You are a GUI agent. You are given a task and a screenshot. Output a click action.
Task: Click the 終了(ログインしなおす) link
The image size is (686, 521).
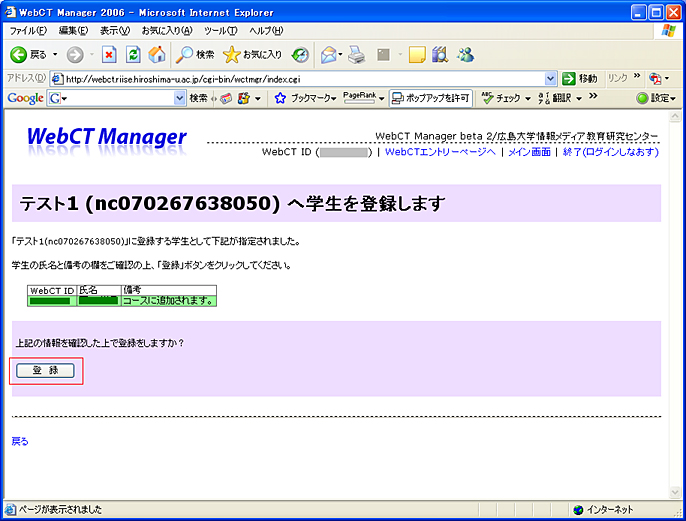point(611,152)
